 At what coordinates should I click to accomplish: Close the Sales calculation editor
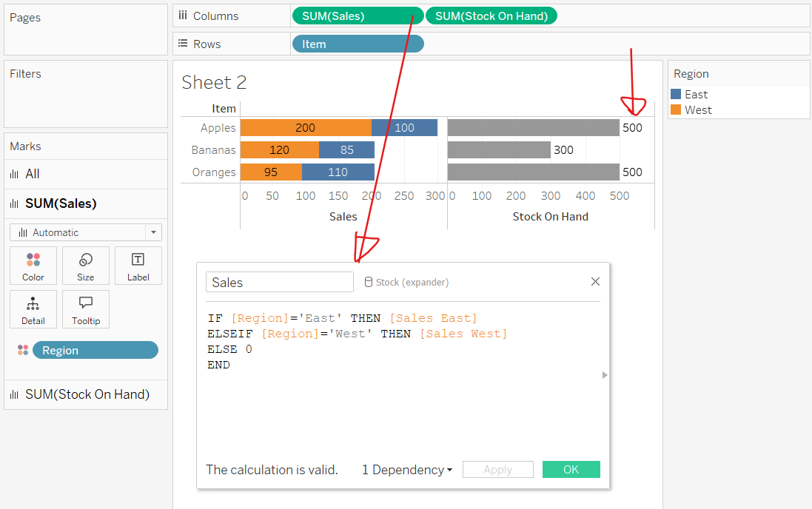pyautogui.click(x=595, y=282)
